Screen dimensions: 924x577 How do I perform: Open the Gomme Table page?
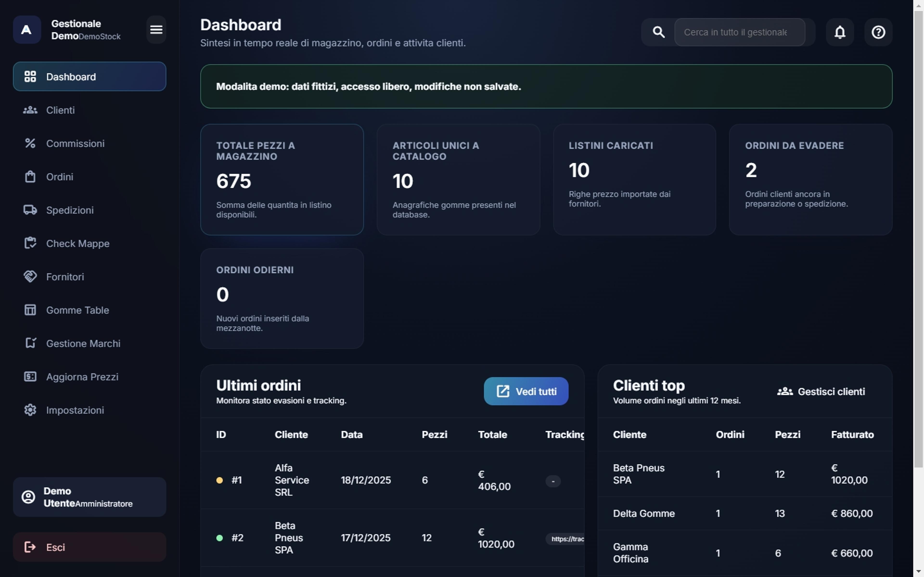coord(90,310)
